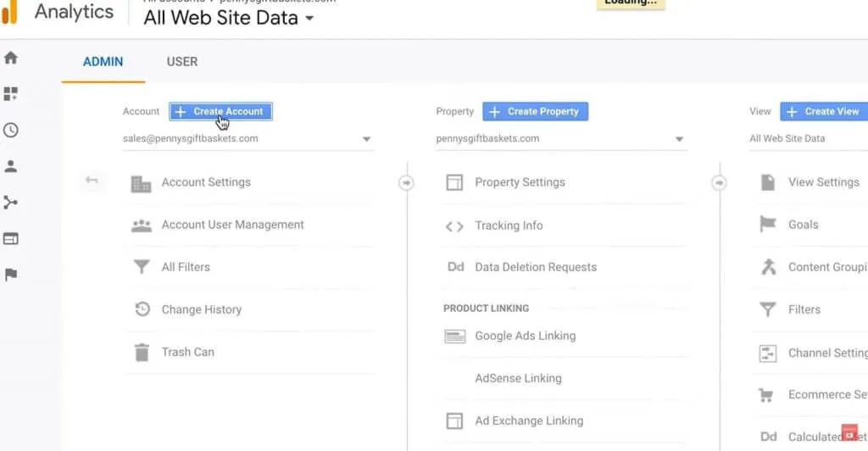This screenshot has height=451, width=868.
Task: Click the view Filters funnel icon
Action: [768, 309]
